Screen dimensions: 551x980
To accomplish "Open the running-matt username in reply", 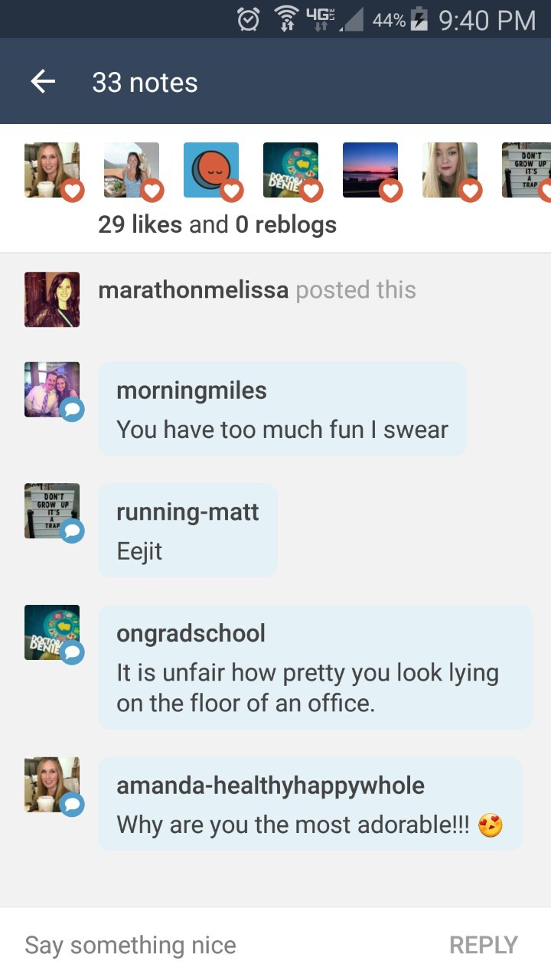I will [x=187, y=511].
